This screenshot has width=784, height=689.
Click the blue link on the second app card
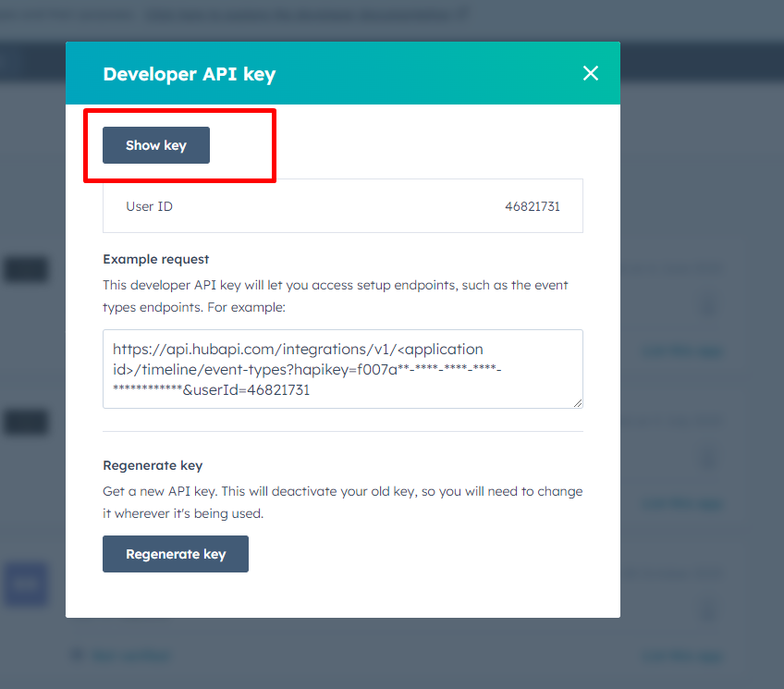pyautogui.click(x=682, y=503)
